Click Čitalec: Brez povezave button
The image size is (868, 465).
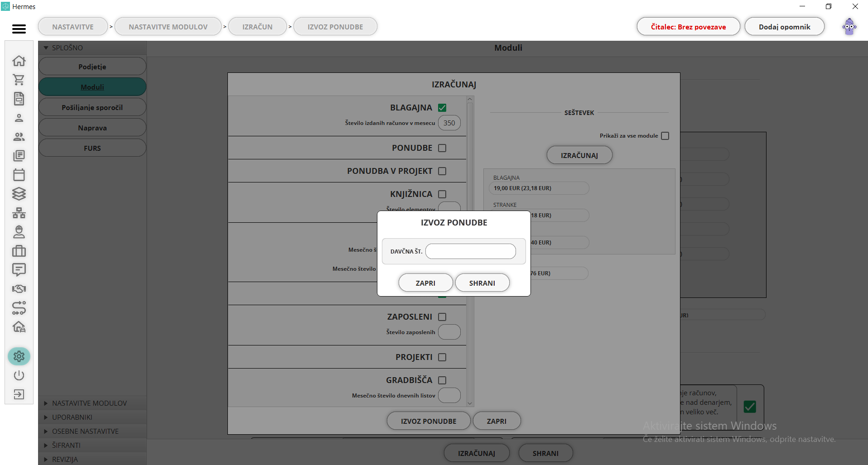[x=688, y=27]
